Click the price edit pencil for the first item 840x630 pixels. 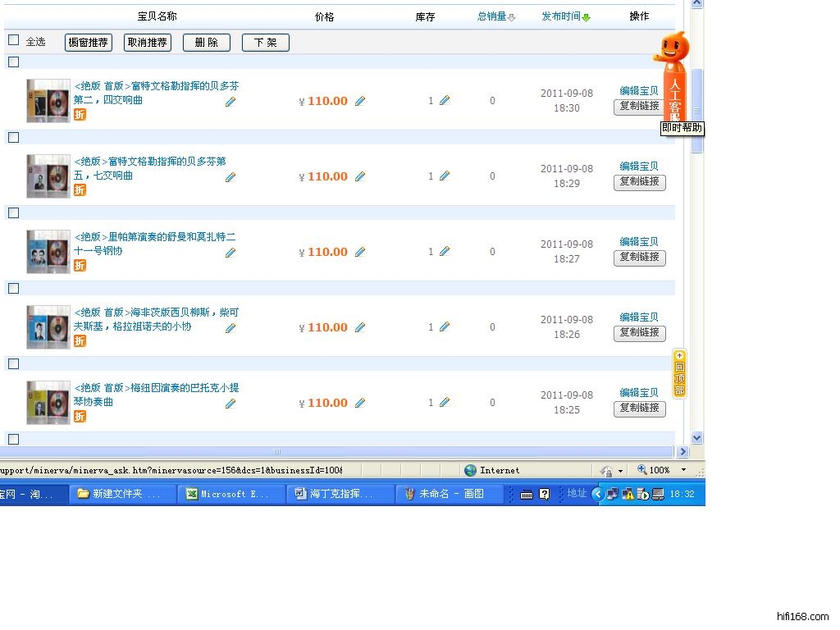pyautogui.click(x=360, y=101)
